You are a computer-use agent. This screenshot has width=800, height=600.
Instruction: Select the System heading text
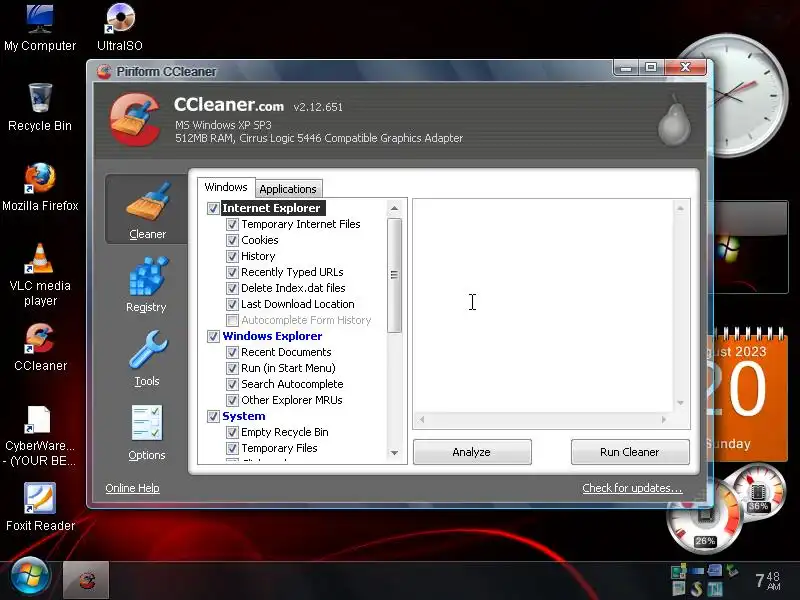coord(244,416)
